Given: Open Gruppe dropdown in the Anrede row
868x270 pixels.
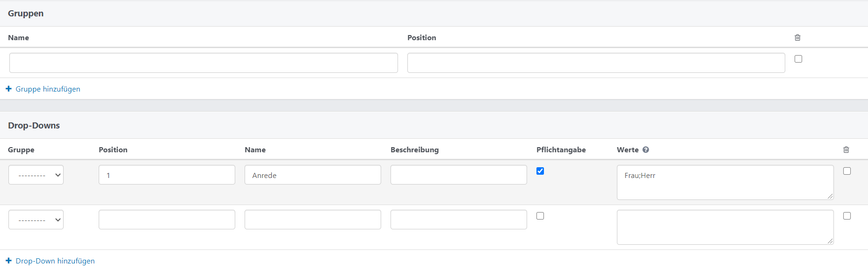Looking at the screenshot, I should click(36, 175).
